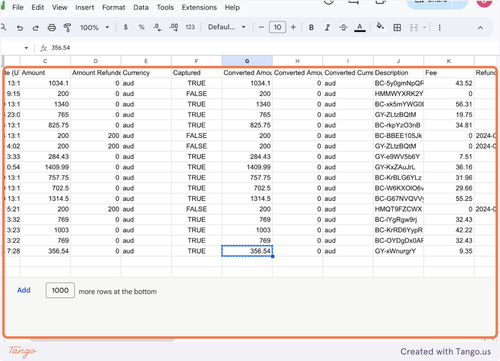Click the merge cells icon
Image resolution: width=500 pixels, height=361 pixels.
click(414, 28)
